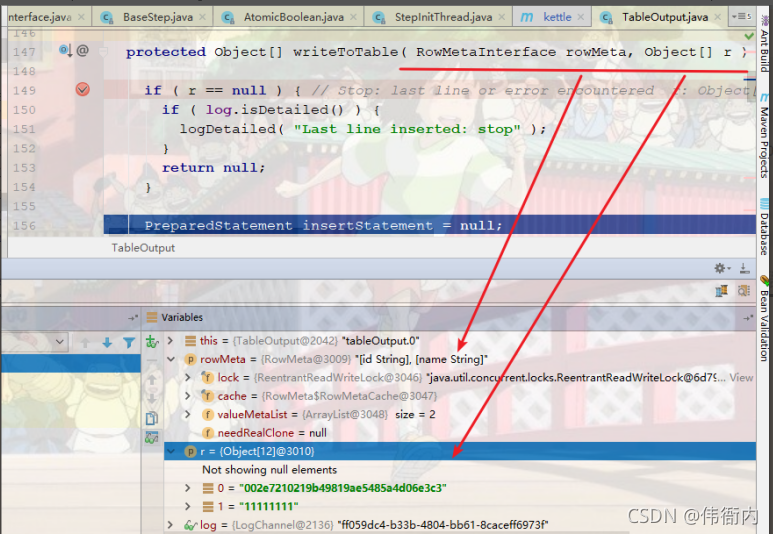Select the TableOutput.java tab

pyautogui.click(x=665, y=17)
